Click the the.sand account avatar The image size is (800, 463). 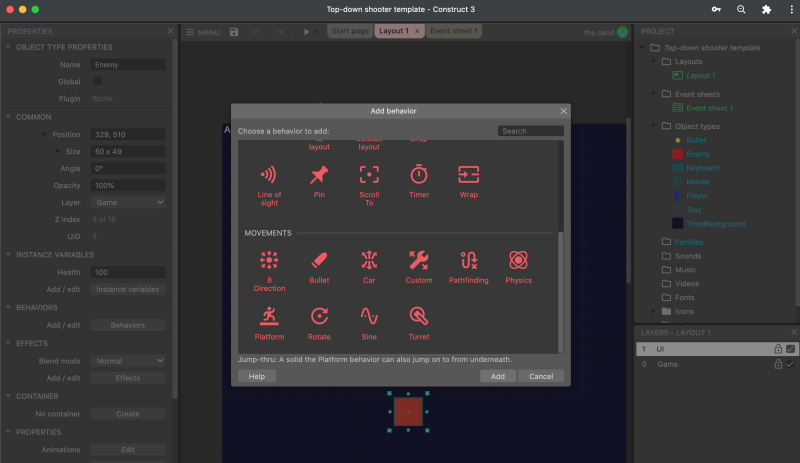coord(622,32)
